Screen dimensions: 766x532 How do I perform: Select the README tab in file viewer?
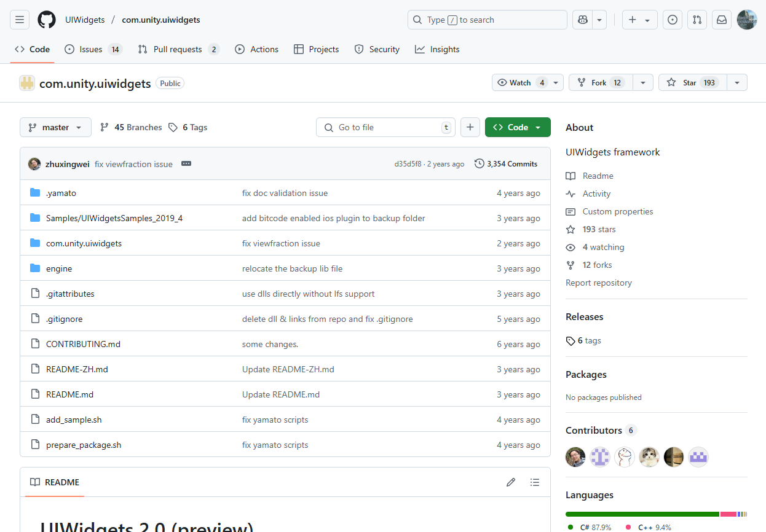pos(55,482)
